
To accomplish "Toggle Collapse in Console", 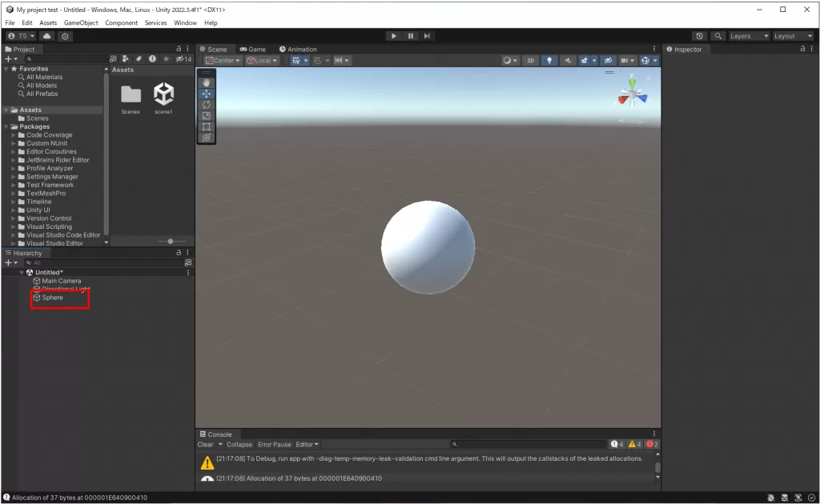I will (239, 445).
